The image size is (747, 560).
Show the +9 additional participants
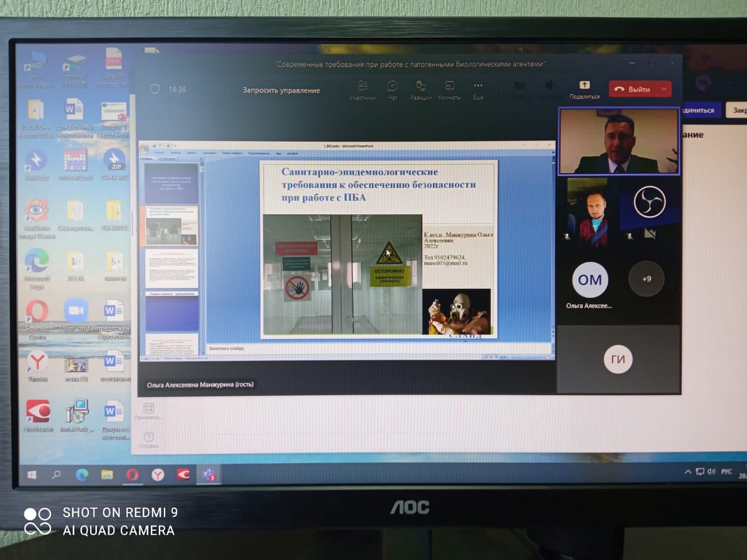pos(646,279)
